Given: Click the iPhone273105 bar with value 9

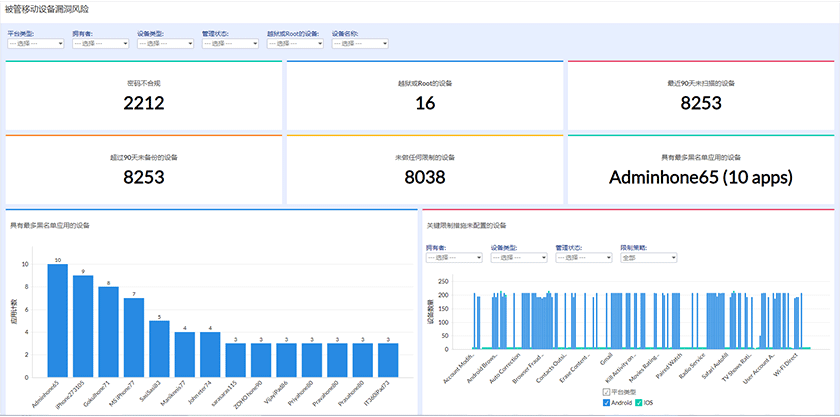Looking at the screenshot, I should pos(83,324).
